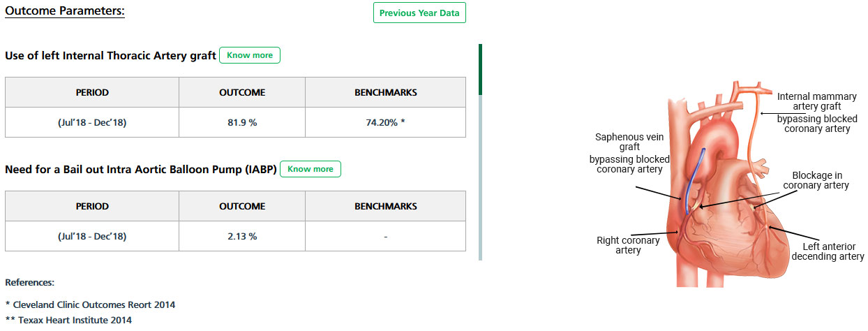Click the 74.20% benchmark value
Viewport: 868px width, 331px height.
[x=385, y=122]
